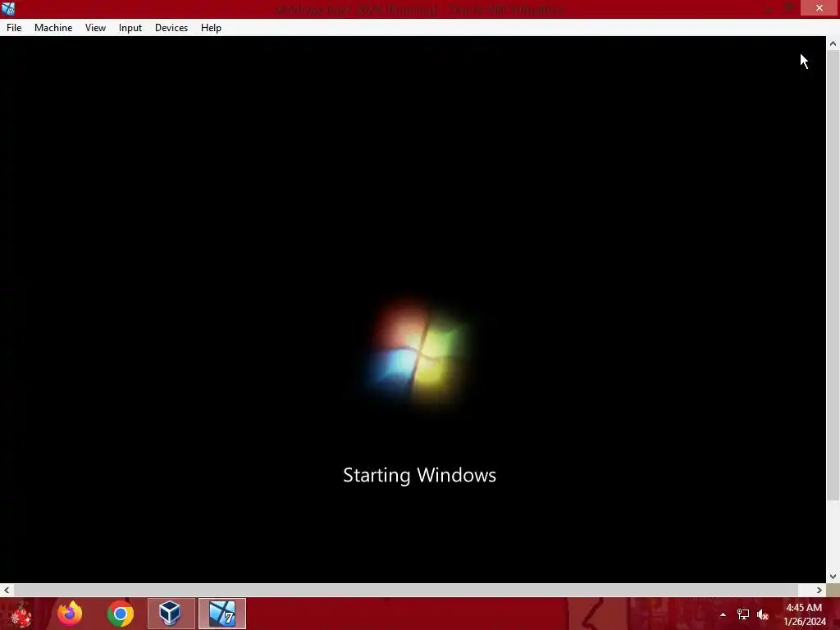Open Firefox from the taskbar

point(70,614)
